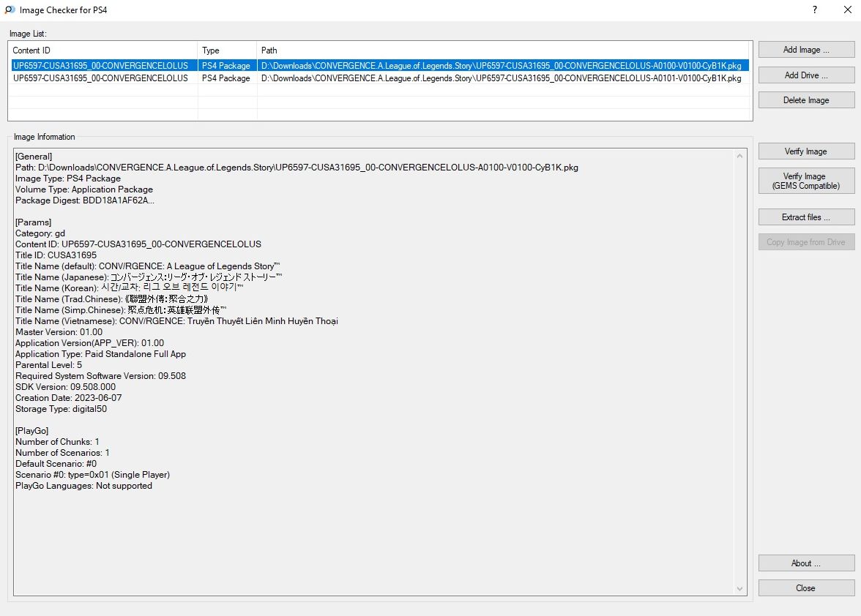Click the Image Type: PS4 Package line

point(68,179)
